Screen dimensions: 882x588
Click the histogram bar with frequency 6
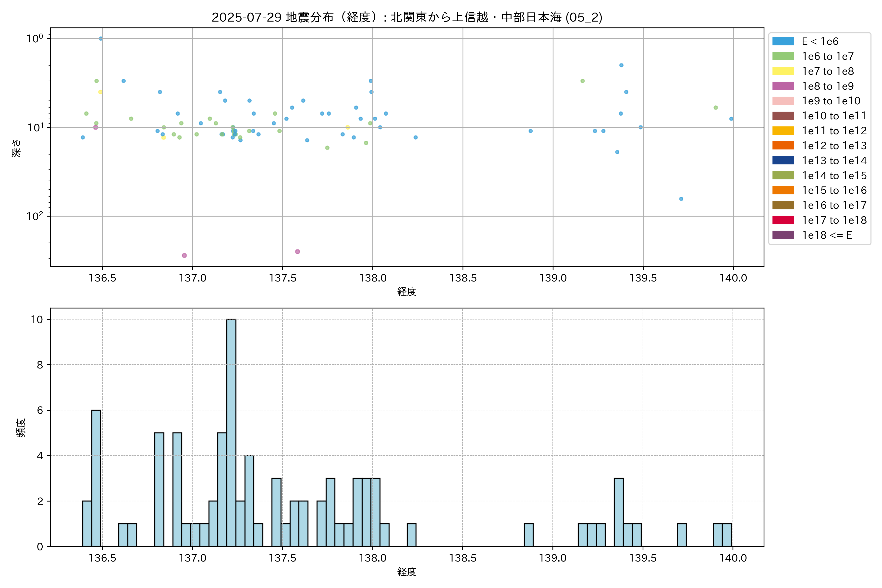(96, 478)
